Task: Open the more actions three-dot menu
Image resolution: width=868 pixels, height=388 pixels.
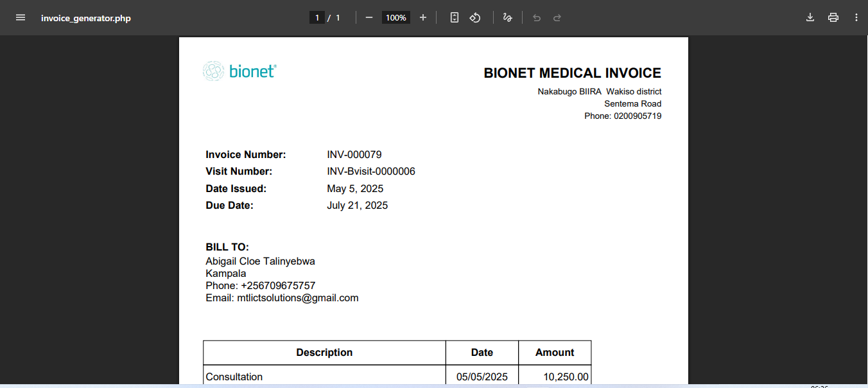Action: pos(856,17)
